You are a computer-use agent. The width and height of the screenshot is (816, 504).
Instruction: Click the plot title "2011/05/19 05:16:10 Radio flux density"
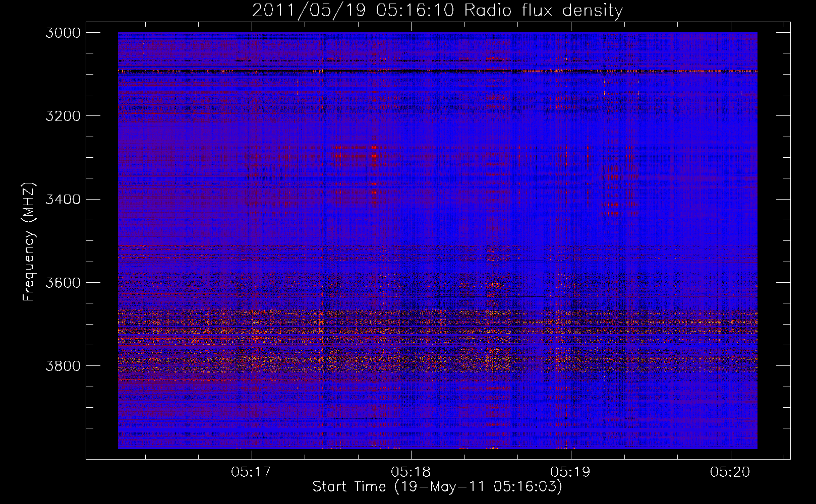pyautogui.click(x=437, y=10)
